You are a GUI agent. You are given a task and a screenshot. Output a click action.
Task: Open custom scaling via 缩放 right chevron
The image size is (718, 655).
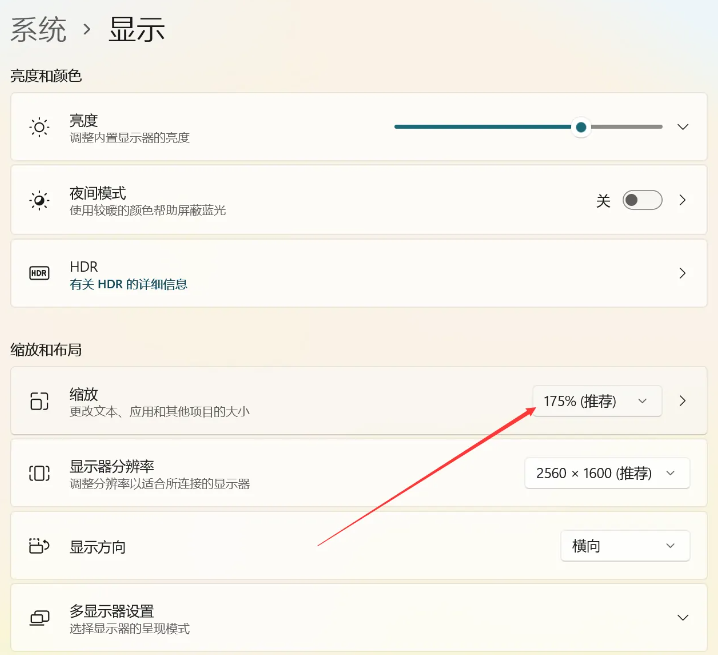683,401
